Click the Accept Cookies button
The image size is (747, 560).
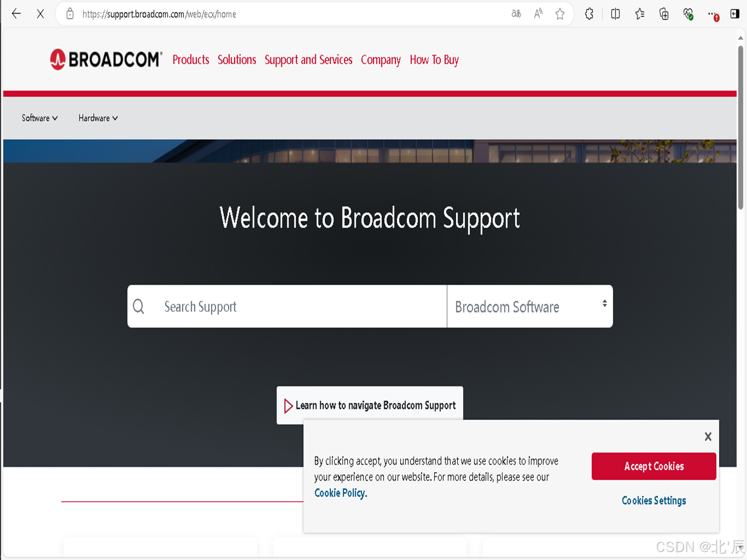click(x=654, y=466)
